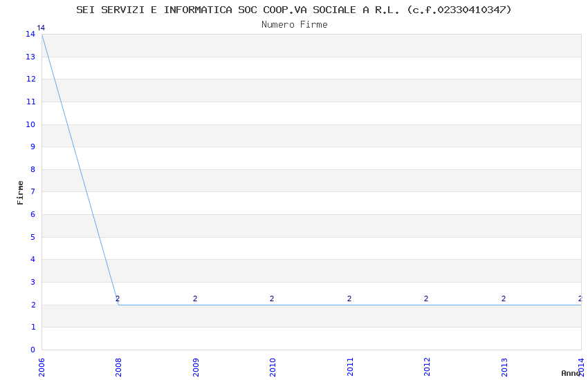Screen dimensions: 588x380
Task: Click the data value 2 above 2012
Action: (426, 298)
